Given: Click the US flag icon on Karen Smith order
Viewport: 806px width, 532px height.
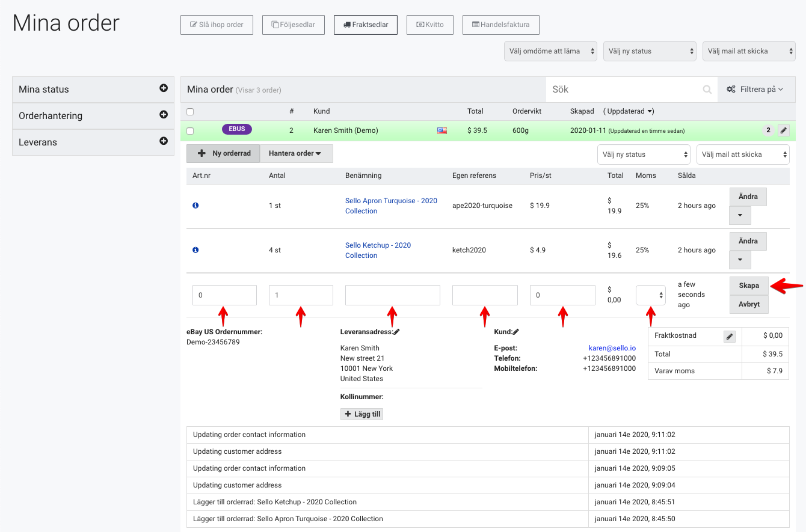Looking at the screenshot, I should pos(442,130).
